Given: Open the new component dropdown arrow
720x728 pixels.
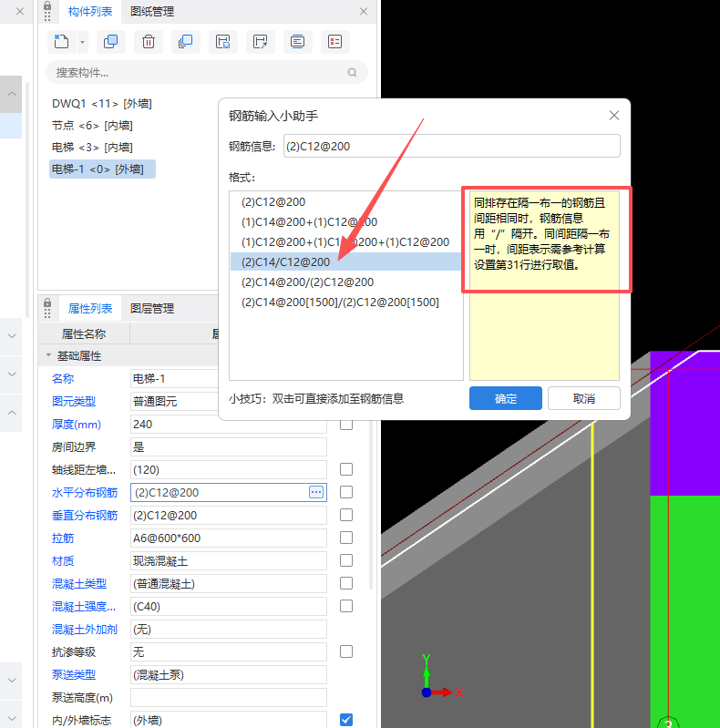Looking at the screenshot, I should [x=82, y=42].
